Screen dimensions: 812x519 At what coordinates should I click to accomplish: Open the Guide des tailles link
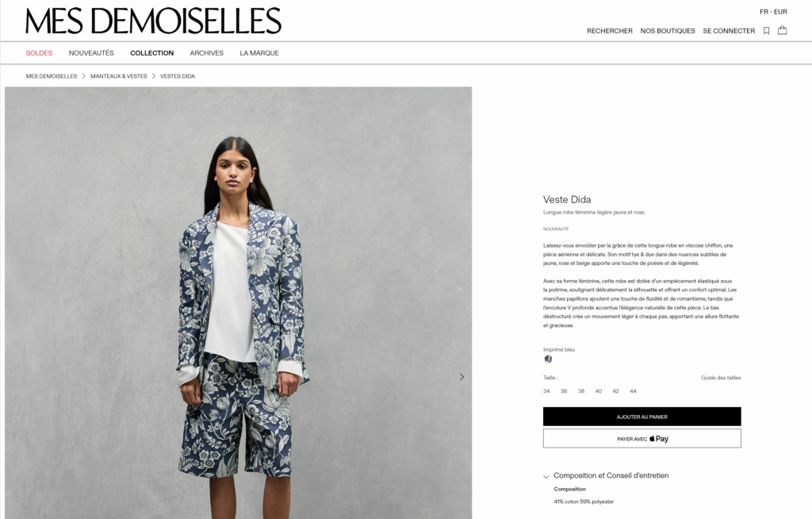(721, 378)
